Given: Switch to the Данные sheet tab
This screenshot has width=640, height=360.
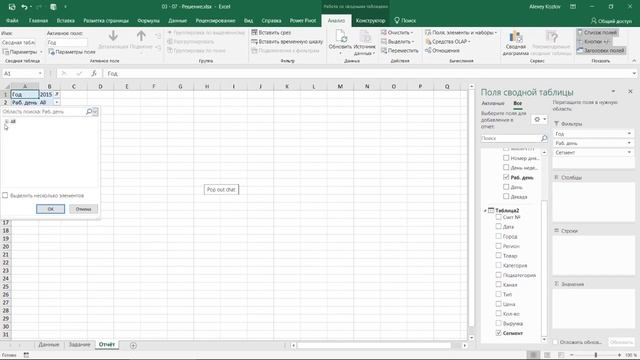Looking at the screenshot, I should pyautogui.click(x=49, y=345).
